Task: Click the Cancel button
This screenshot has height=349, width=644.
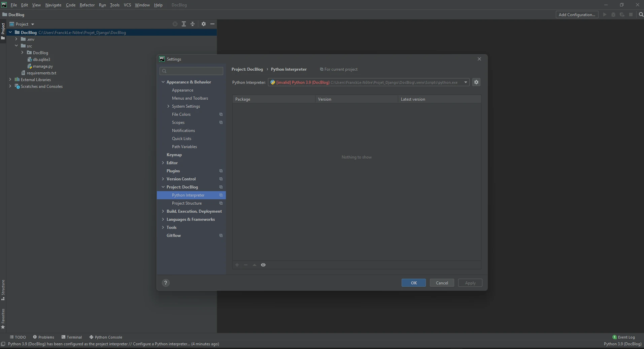Action: [442, 283]
